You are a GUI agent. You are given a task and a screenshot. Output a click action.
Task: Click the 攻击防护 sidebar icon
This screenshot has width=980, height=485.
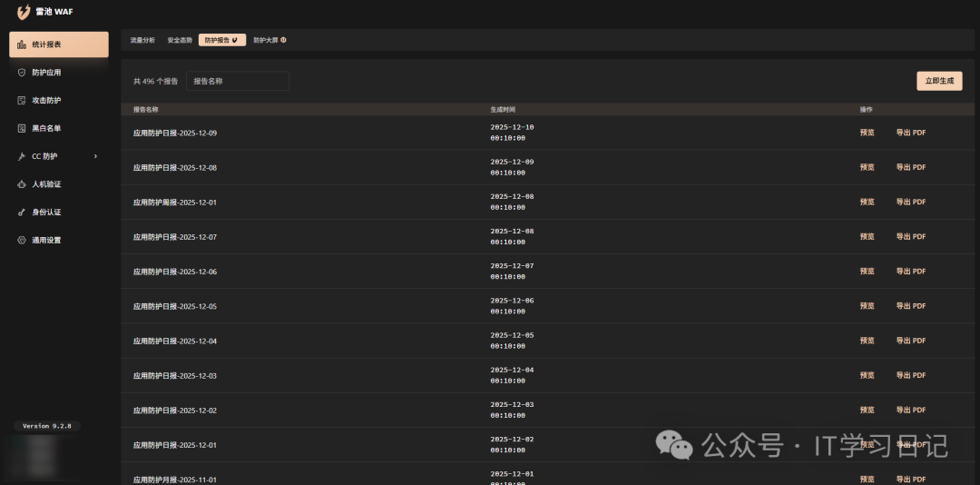click(x=22, y=101)
